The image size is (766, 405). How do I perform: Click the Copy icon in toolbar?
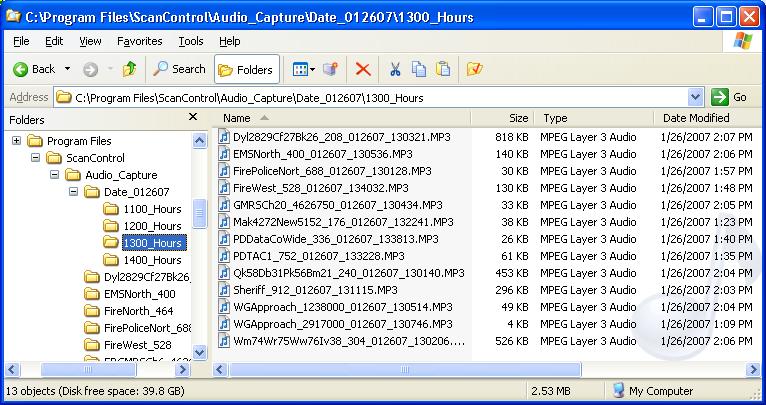click(x=419, y=69)
